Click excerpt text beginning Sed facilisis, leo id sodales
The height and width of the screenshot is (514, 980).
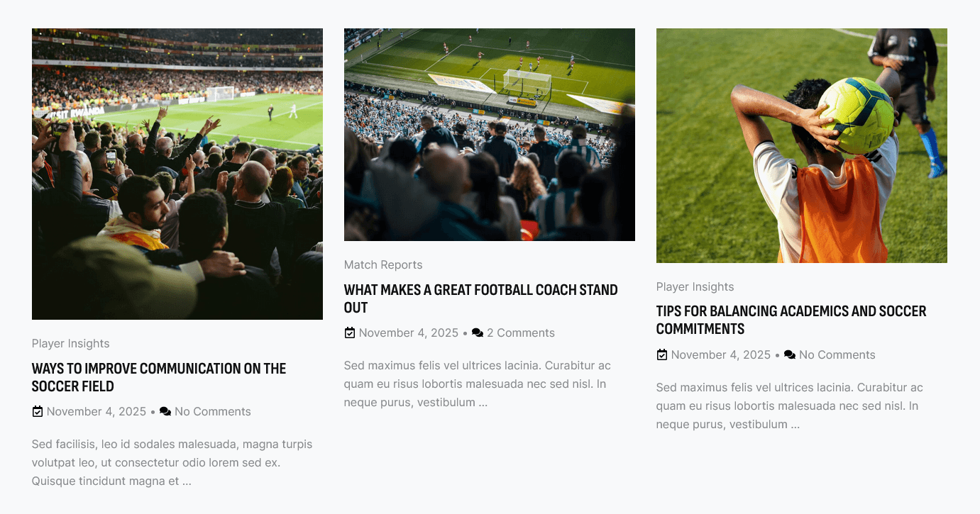(x=172, y=462)
